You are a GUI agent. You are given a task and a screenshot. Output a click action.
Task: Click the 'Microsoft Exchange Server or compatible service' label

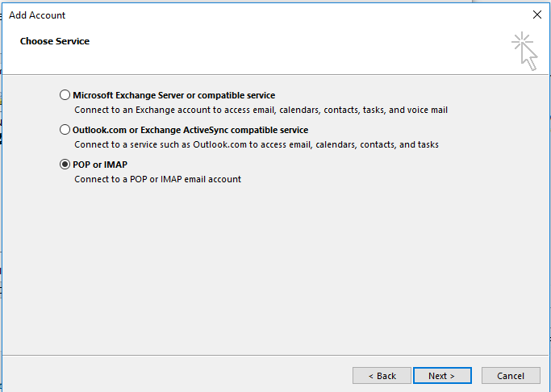pyautogui.click(x=174, y=95)
